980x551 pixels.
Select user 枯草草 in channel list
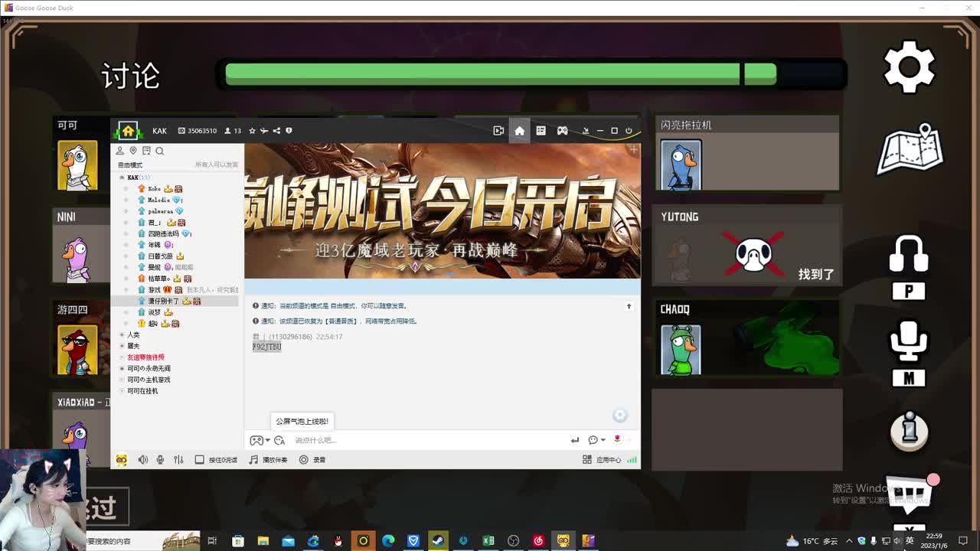tap(158, 279)
